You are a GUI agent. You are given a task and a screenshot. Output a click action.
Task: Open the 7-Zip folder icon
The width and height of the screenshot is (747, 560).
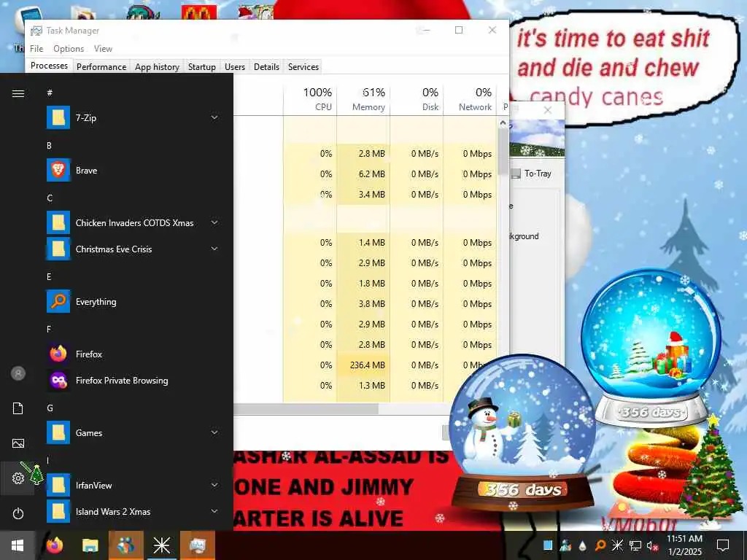(x=58, y=117)
